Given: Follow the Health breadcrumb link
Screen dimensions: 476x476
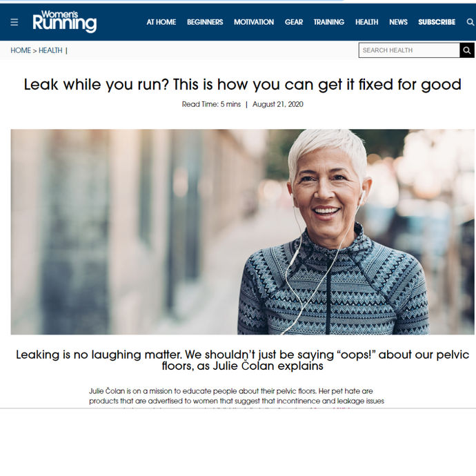Looking at the screenshot, I should coord(50,50).
